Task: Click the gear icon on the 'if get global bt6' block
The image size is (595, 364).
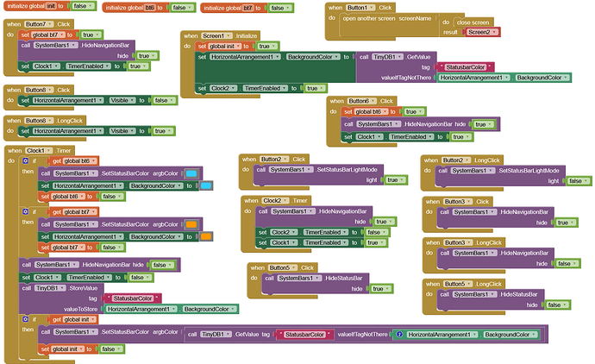Action: pos(25,161)
